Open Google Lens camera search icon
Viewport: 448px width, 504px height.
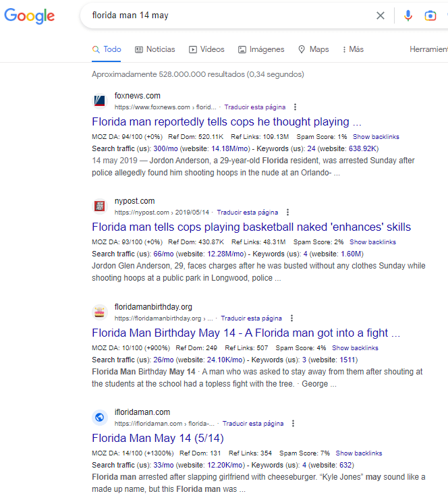(430, 16)
